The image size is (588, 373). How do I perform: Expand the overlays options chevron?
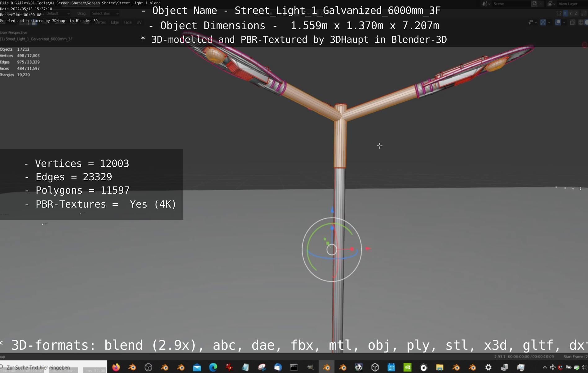point(564,22)
